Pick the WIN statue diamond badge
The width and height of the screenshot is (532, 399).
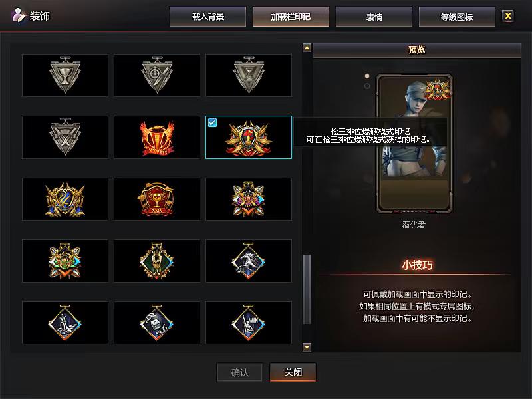[248, 323]
